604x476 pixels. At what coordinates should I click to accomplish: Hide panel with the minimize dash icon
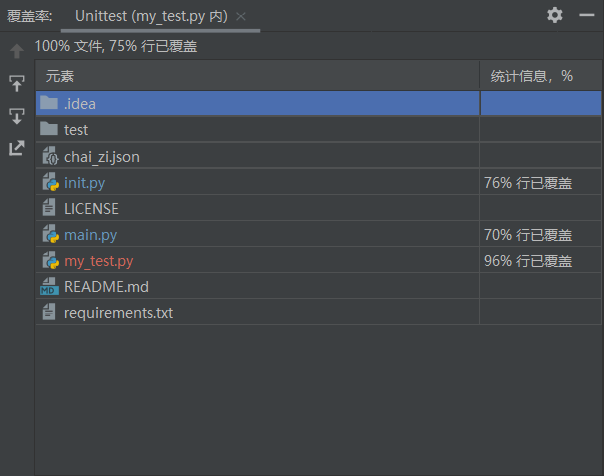click(x=587, y=15)
